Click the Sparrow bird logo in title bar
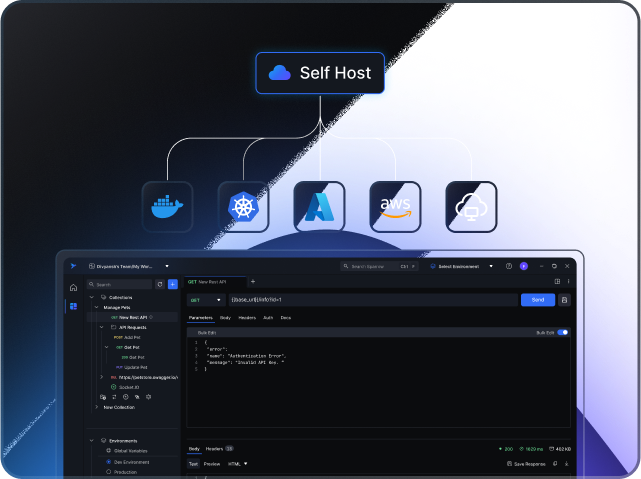The width and height of the screenshot is (641, 479). click(74, 266)
